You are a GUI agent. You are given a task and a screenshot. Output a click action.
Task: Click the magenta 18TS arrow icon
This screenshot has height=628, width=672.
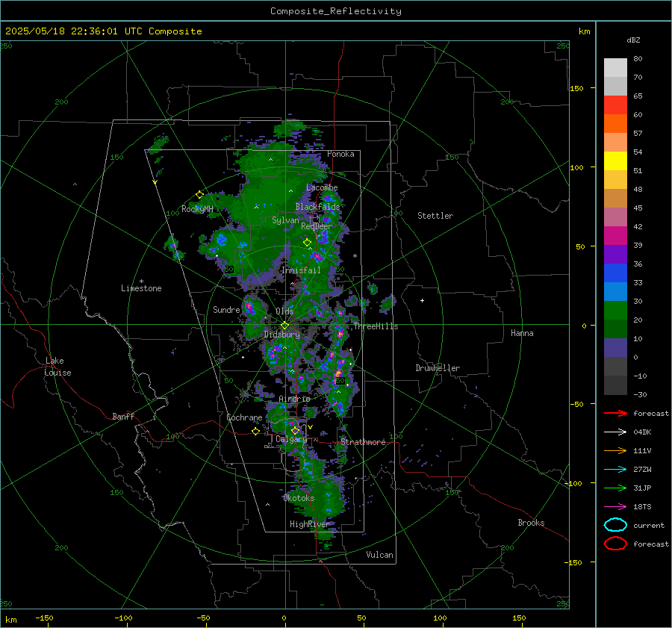click(x=615, y=507)
